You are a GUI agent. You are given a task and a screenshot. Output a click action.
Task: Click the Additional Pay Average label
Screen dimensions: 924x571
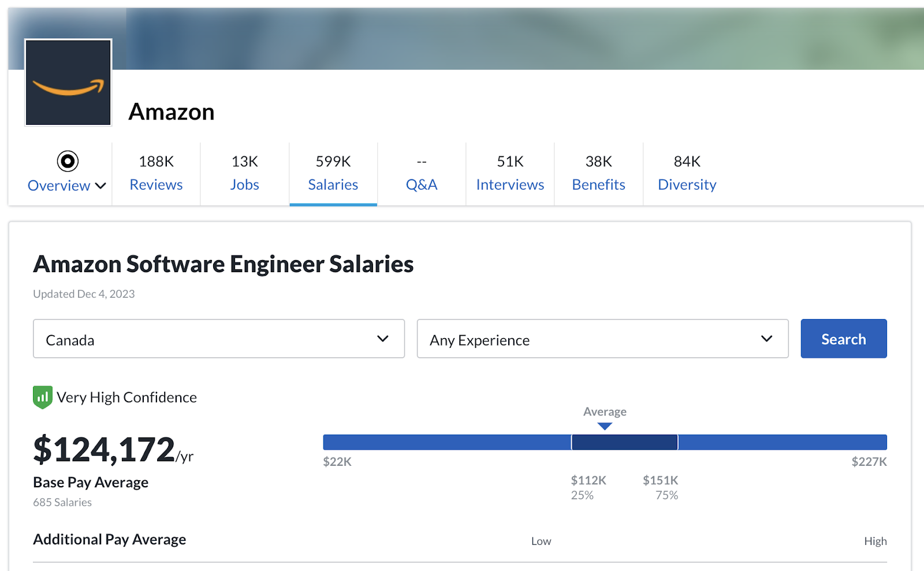point(110,539)
